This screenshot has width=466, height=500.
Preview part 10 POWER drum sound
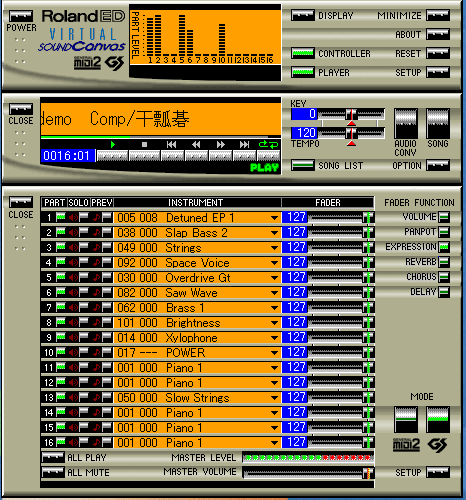[107, 353]
